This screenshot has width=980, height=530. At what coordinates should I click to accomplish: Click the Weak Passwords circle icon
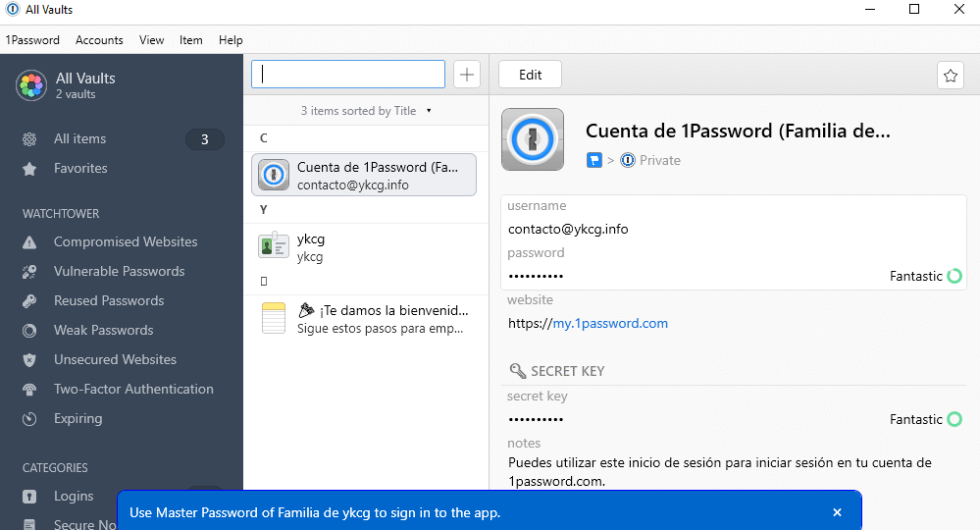pyautogui.click(x=29, y=331)
